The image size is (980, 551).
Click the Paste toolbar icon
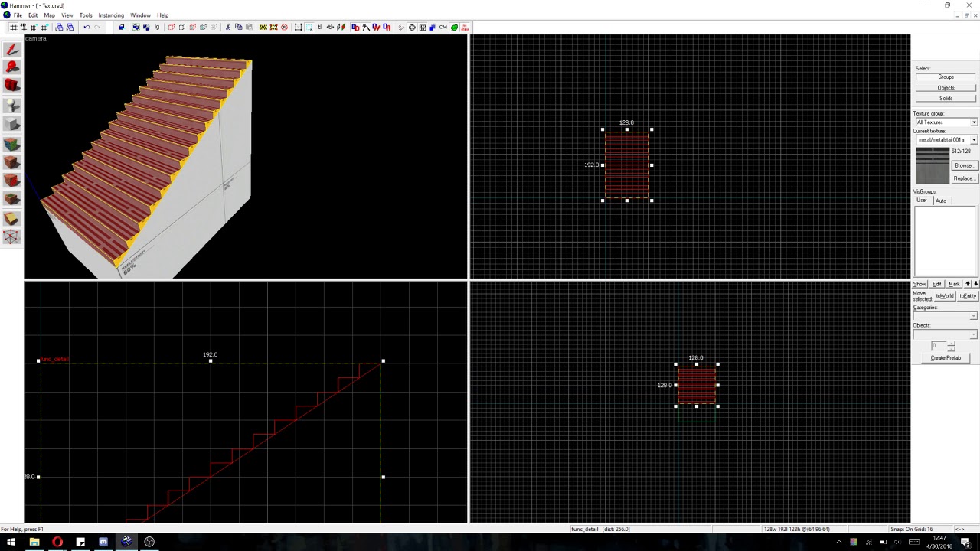(x=249, y=27)
